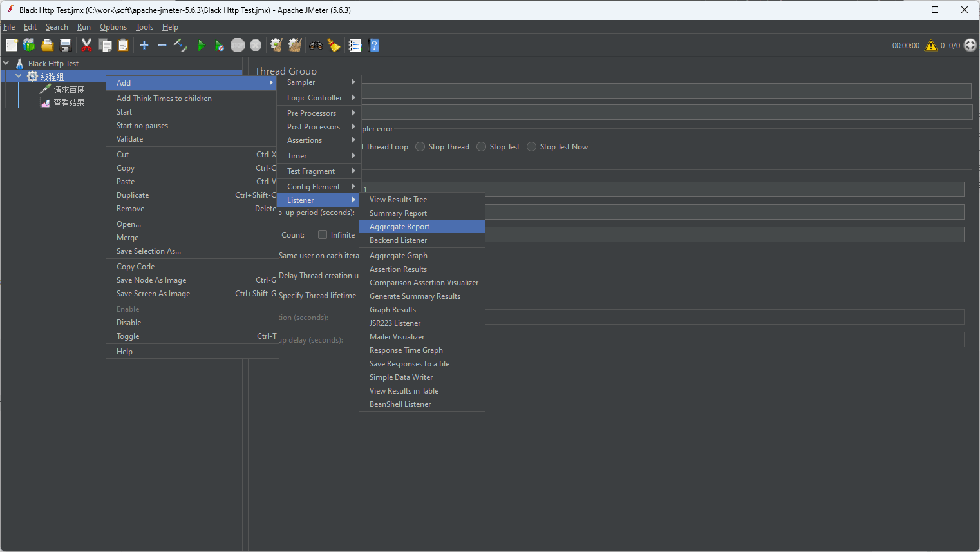Viewport: 980px width, 552px height.
Task: Create a new test plan via toolbar icon
Action: click(x=12, y=45)
